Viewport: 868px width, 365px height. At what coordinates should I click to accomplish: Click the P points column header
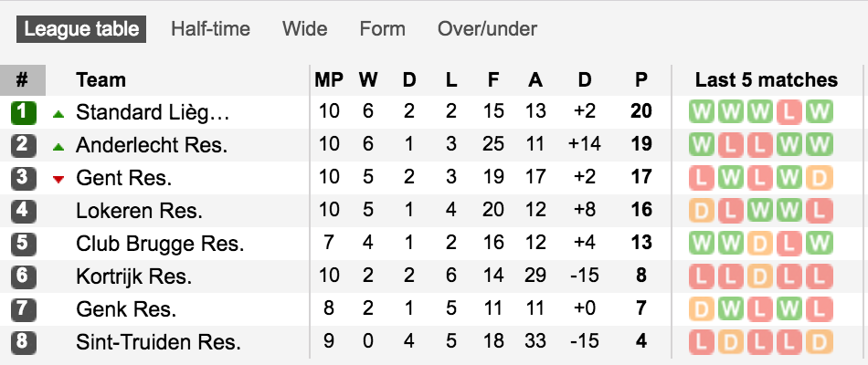[x=641, y=80]
